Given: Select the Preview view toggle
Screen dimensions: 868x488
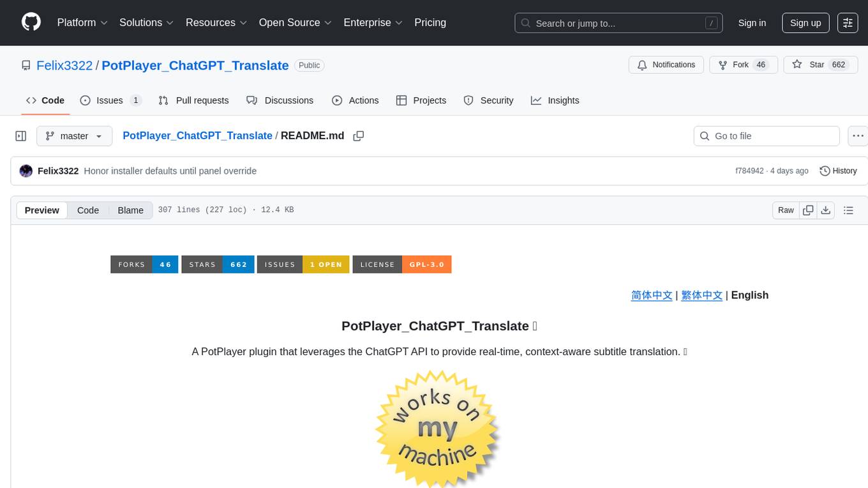Looking at the screenshot, I should 42,210.
